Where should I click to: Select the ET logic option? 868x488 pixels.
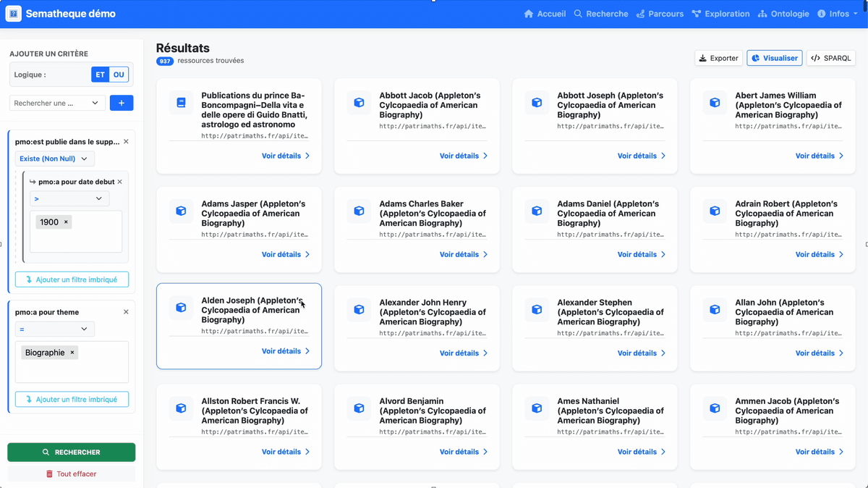[x=100, y=75]
